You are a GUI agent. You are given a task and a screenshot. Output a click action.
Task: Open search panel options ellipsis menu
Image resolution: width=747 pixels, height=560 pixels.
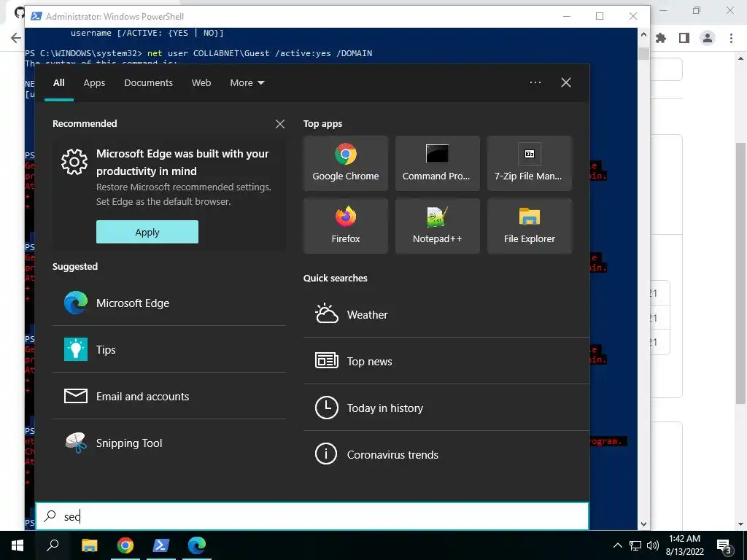[535, 82]
